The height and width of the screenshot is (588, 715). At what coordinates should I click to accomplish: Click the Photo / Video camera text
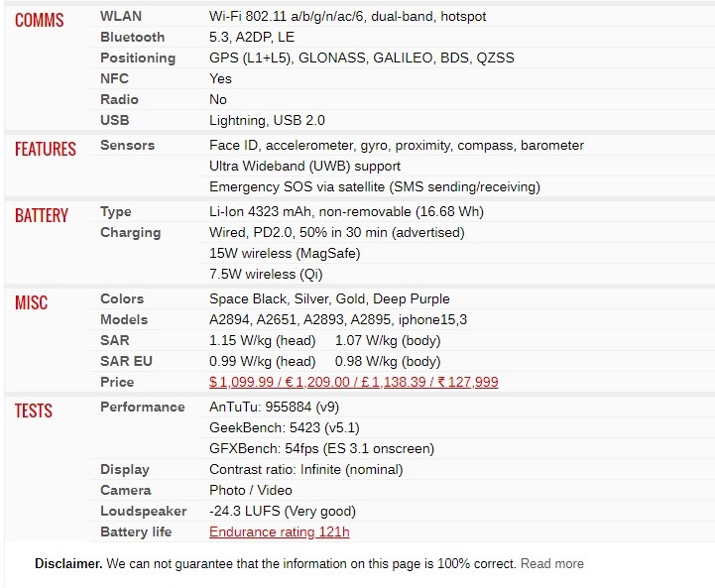tap(251, 491)
